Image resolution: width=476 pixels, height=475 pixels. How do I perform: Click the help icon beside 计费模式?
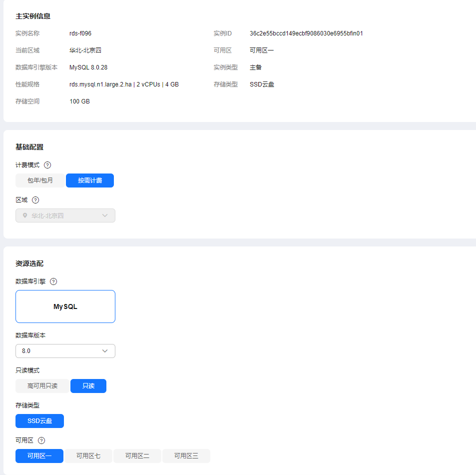click(47, 165)
